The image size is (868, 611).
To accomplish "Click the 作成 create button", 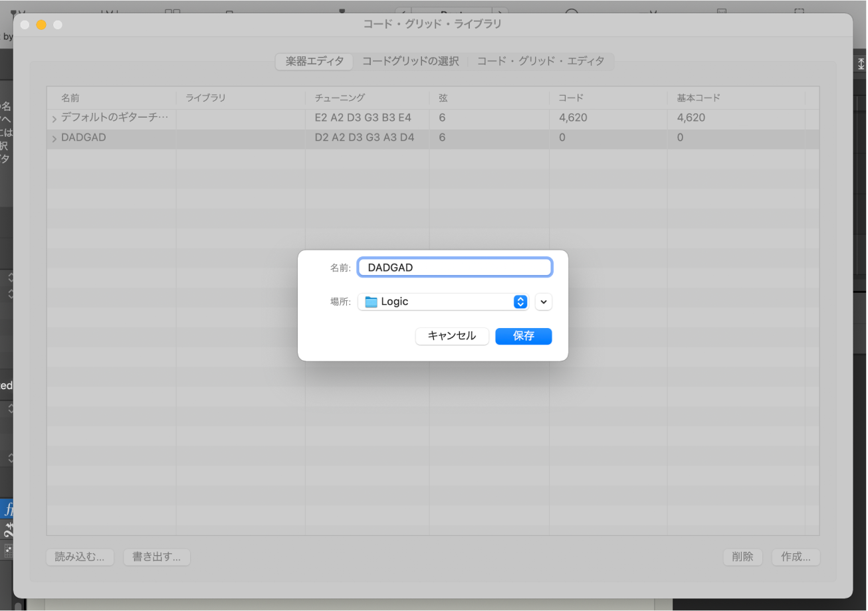I will [x=796, y=557].
